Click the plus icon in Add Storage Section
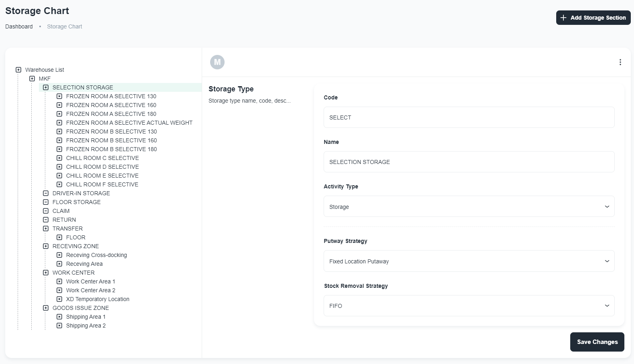 pyautogui.click(x=563, y=18)
